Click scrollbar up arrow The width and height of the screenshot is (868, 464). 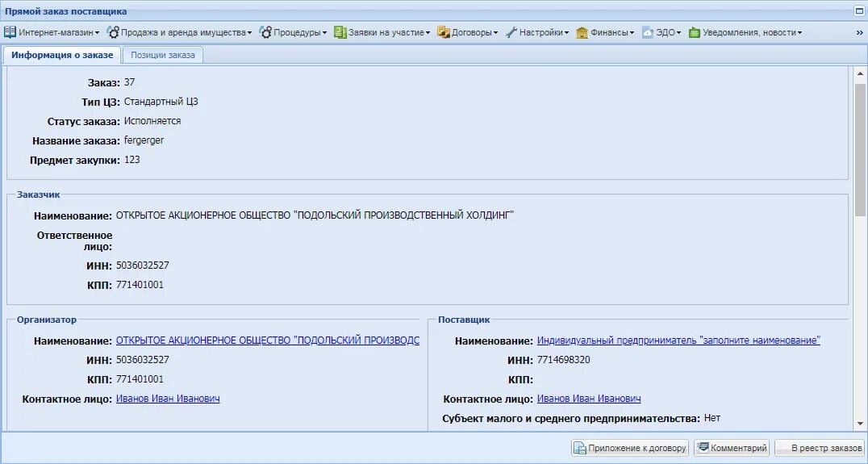[860, 73]
